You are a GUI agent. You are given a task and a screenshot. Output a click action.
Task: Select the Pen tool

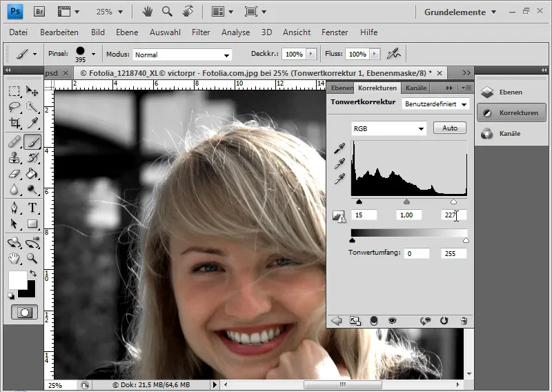(14, 208)
